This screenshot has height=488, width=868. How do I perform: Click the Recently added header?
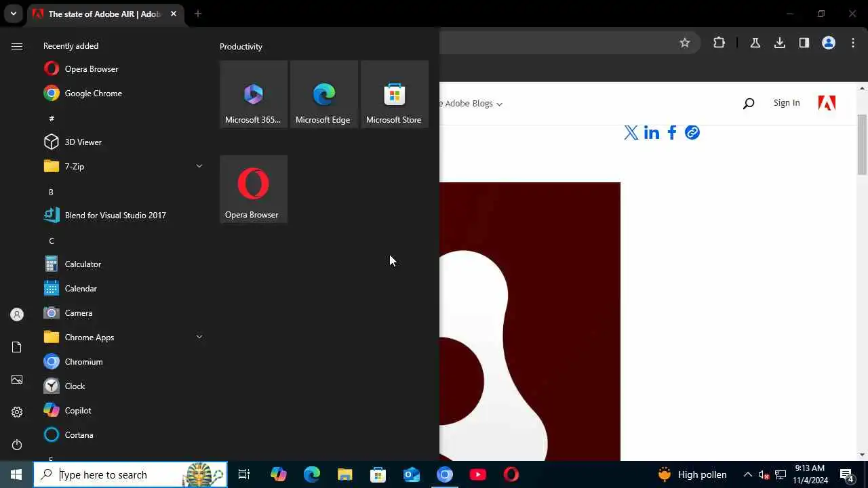[x=71, y=46]
